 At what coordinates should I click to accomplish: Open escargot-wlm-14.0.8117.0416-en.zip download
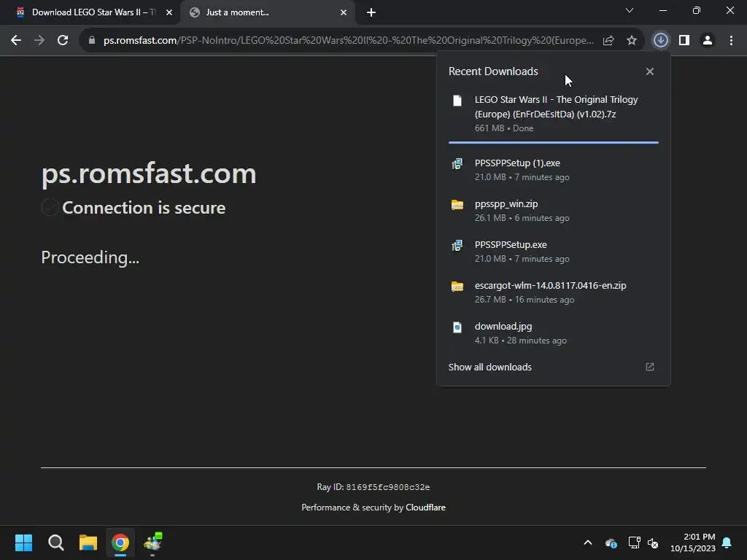pyautogui.click(x=554, y=292)
